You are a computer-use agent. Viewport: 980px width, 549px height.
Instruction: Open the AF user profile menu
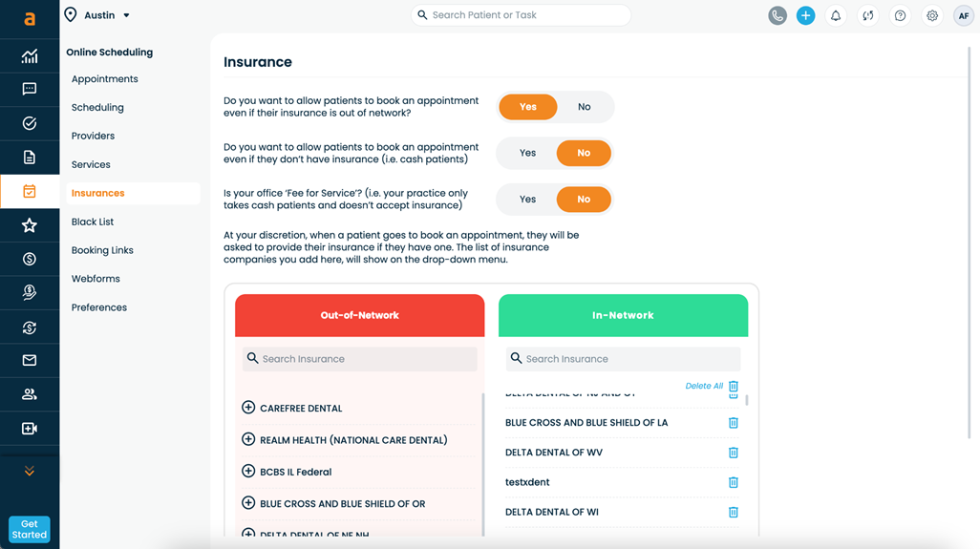coord(963,16)
